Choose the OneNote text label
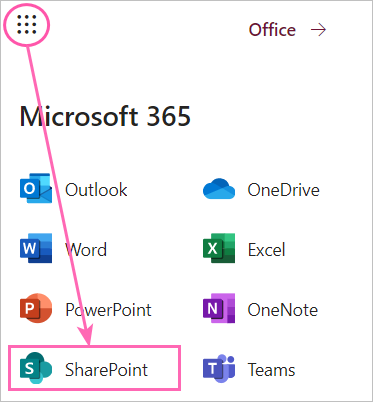This screenshot has height=402, width=373. pyautogui.click(x=283, y=309)
